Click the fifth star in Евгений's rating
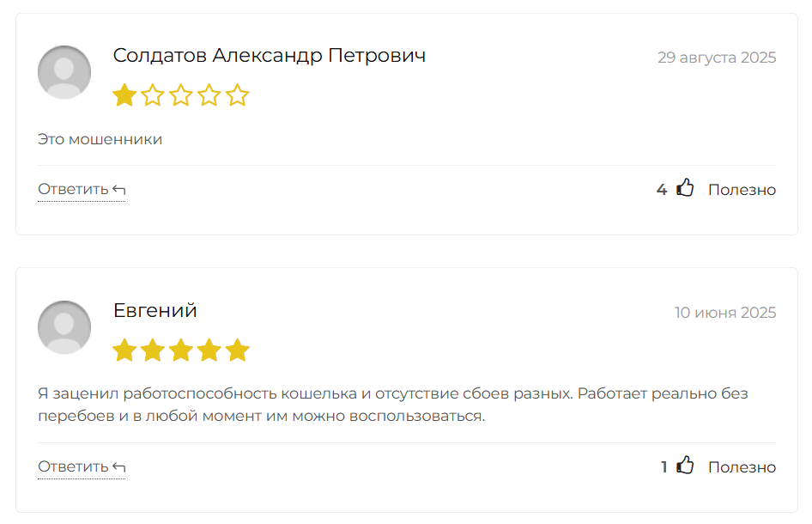This screenshot has width=812, height=524. click(238, 350)
